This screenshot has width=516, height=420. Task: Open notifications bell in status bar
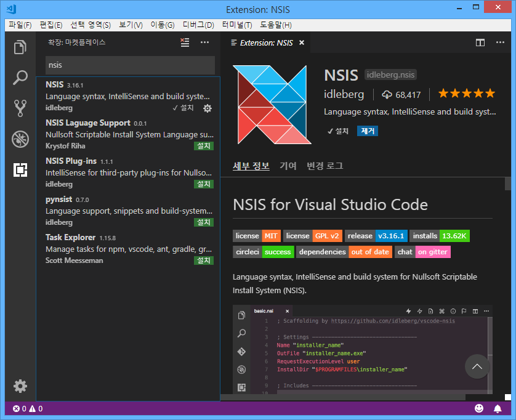(x=498, y=409)
